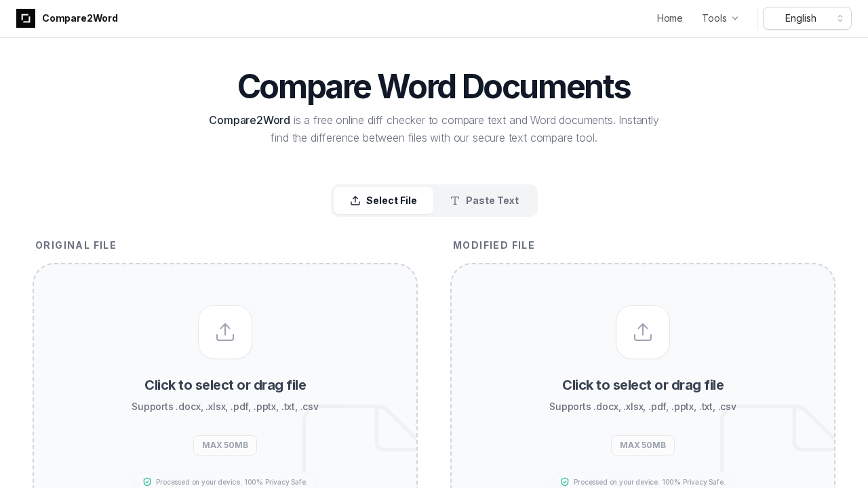Click to select a file under Original File
The height and width of the screenshot is (488, 868).
[x=225, y=385]
